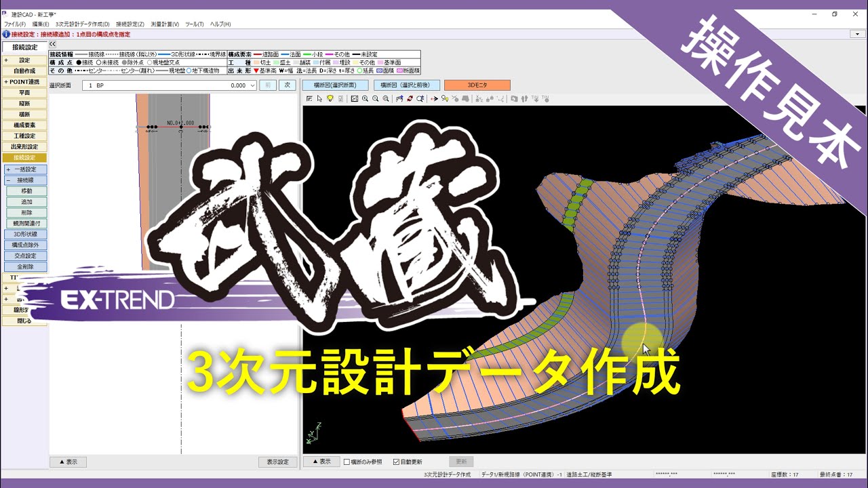Select the arrow pointer tool in 3D toolbar
868x488 pixels.
(x=319, y=99)
